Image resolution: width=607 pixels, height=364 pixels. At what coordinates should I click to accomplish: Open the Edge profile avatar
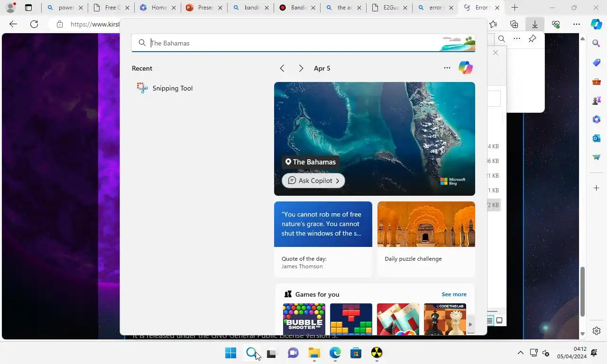(x=10, y=8)
